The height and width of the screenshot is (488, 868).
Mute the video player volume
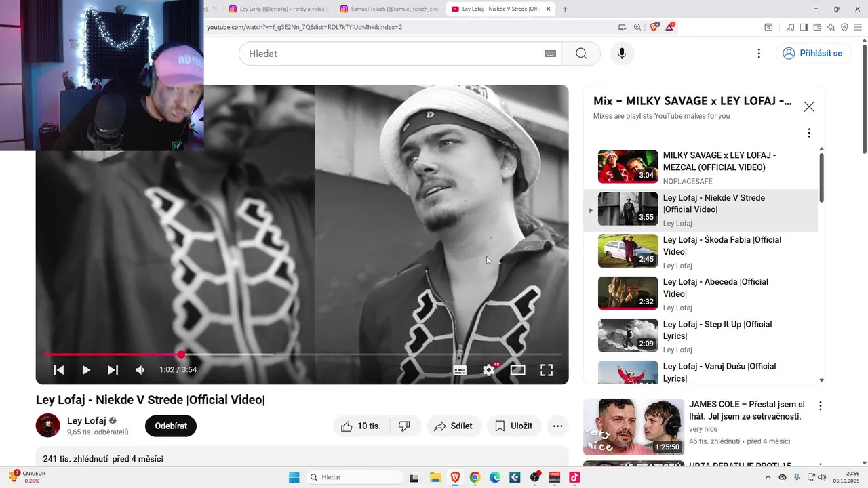tap(140, 370)
